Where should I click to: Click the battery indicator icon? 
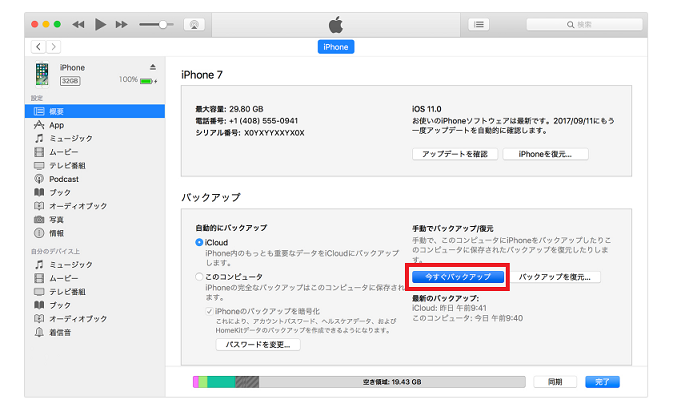(148, 81)
